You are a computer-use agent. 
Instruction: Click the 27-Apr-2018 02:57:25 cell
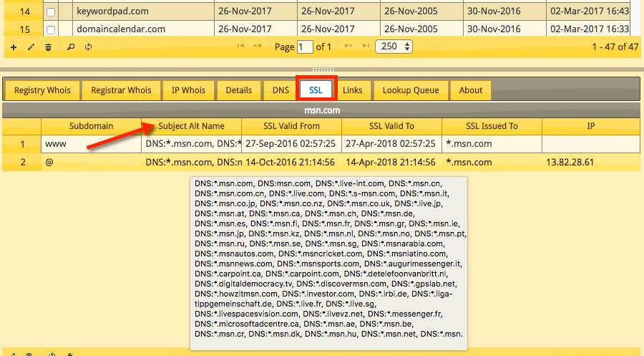pyautogui.click(x=392, y=144)
